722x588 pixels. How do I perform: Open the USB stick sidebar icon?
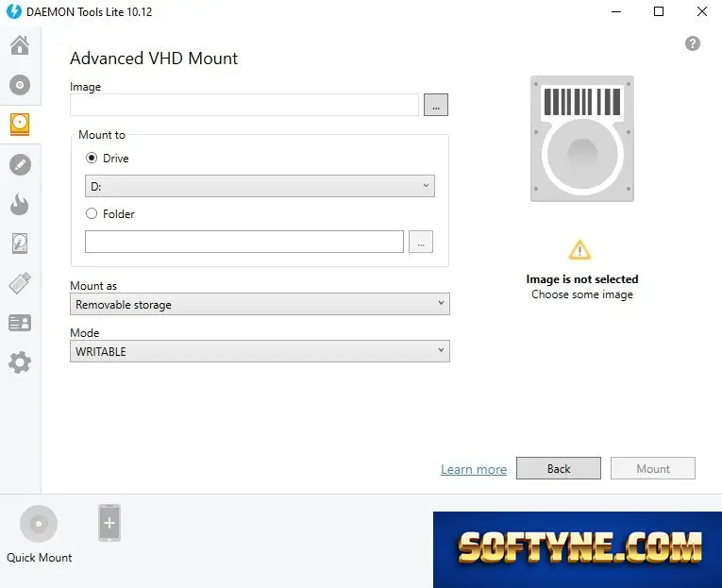tap(20, 283)
